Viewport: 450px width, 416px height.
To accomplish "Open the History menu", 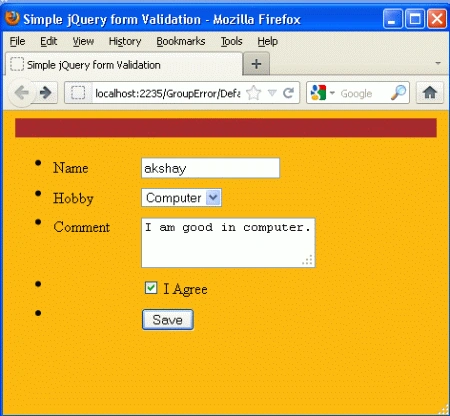I will (x=125, y=41).
